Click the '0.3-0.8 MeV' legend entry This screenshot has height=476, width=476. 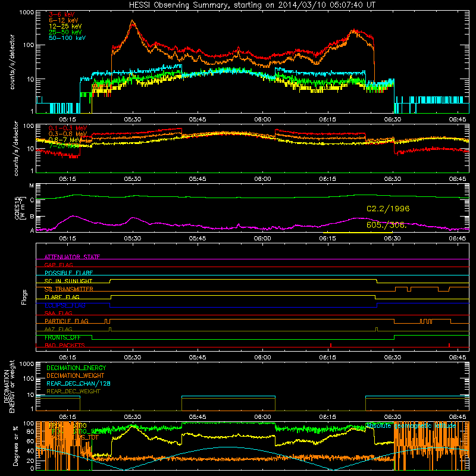(68, 134)
